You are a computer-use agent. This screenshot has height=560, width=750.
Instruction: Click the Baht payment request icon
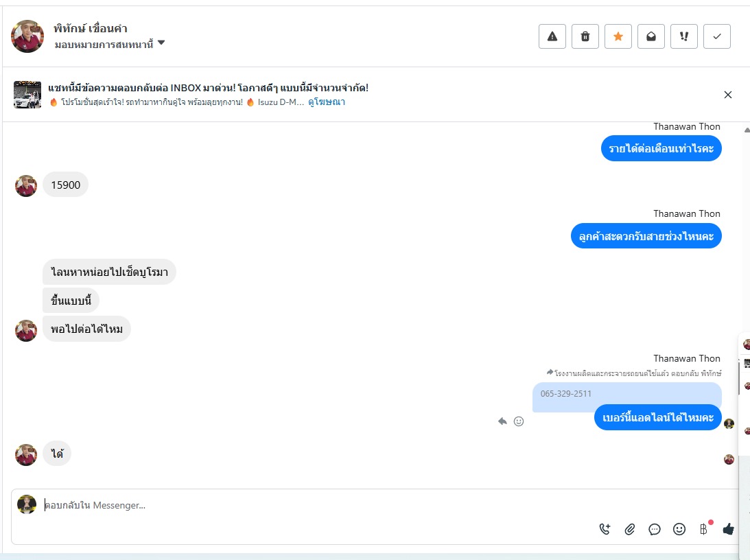tap(703, 529)
